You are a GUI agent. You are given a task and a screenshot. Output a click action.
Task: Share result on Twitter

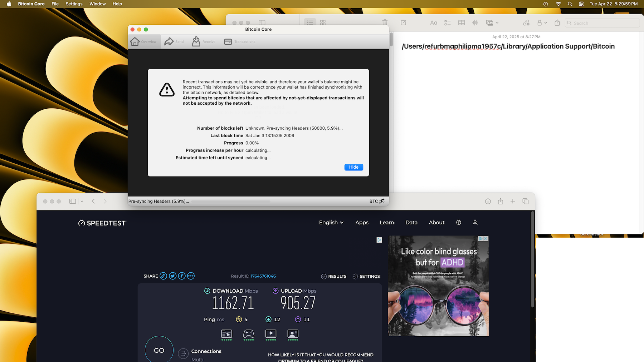[x=172, y=276]
